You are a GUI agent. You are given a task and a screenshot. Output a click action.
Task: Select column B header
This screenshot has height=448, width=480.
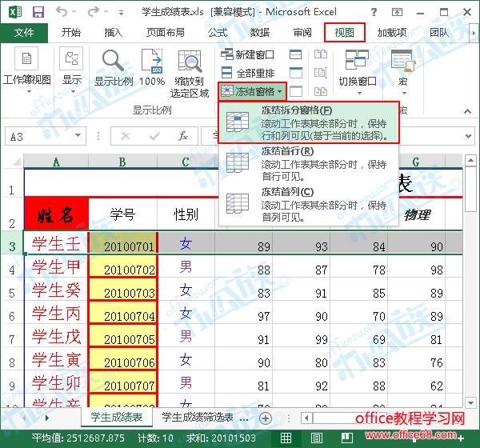[x=122, y=162]
